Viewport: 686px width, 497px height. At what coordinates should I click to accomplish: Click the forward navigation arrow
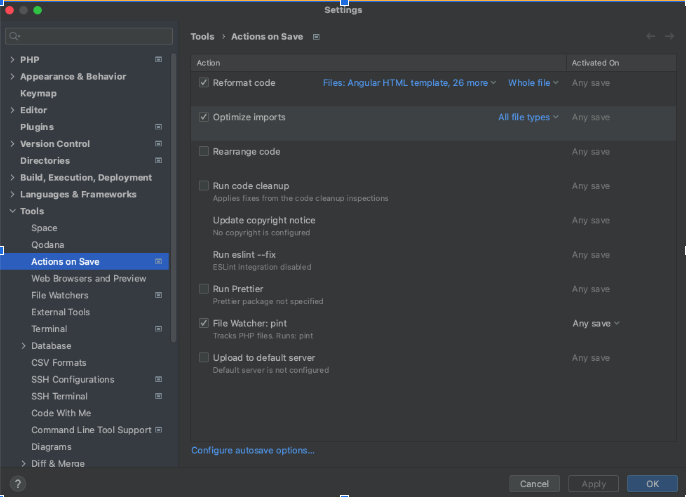click(x=671, y=37)
